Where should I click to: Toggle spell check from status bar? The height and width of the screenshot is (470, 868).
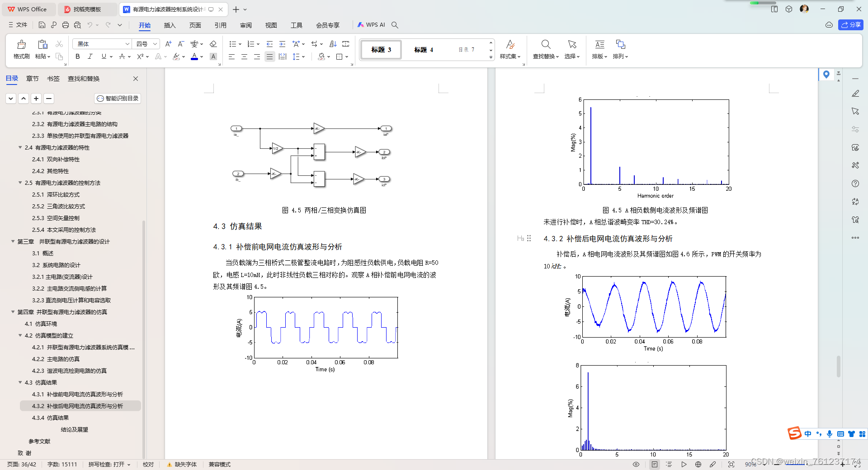point(107,464)
